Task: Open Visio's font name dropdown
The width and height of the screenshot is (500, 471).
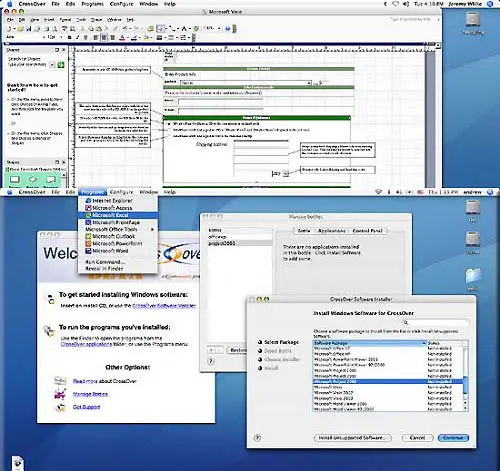Action: click(x=44, y=38)
